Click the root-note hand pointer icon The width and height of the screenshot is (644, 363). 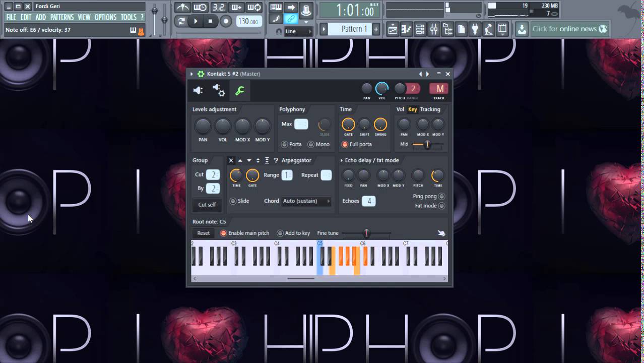[x=441, y=233]
